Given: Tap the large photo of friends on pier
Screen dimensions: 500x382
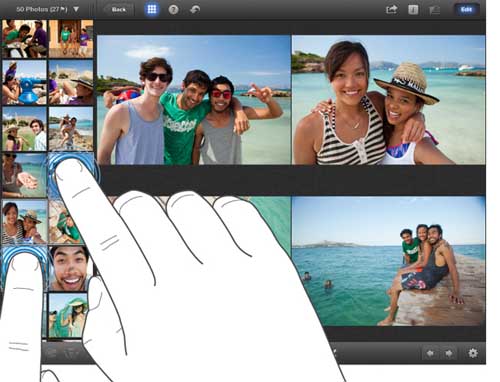Looking at the screenshot, I should click(x=389, y=261).
